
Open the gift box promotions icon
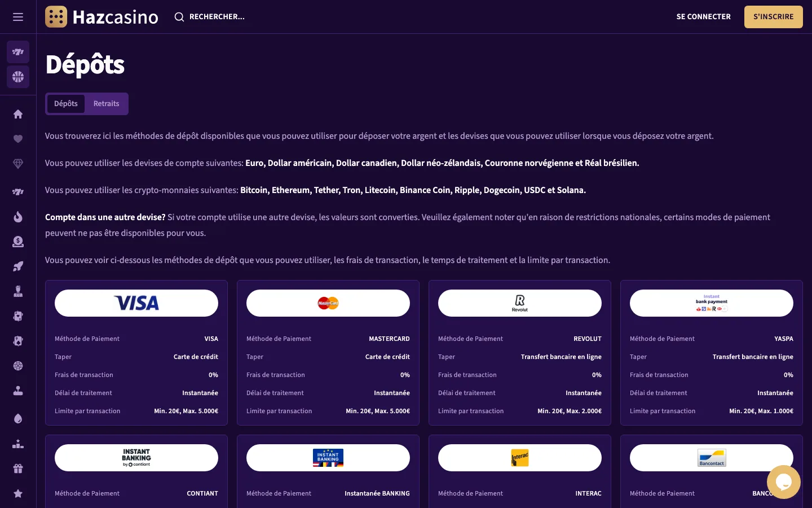[18, 468]
